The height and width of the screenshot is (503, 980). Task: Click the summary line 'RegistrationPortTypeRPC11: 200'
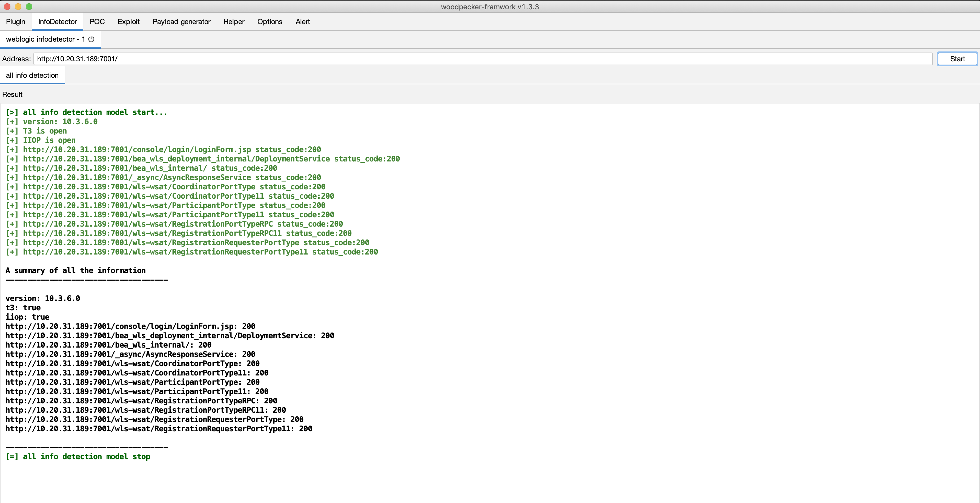146,410
